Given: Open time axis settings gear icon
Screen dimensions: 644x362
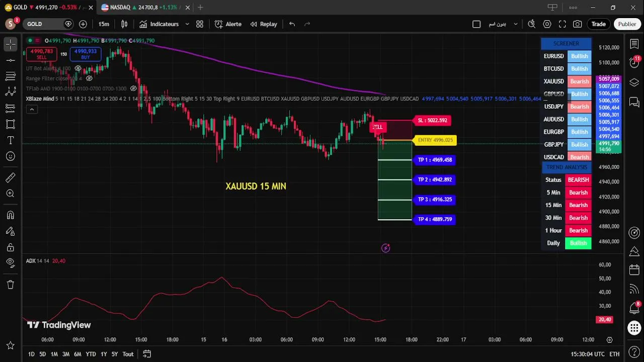Looking at the screenshot, I should click(x=609, y=340).
